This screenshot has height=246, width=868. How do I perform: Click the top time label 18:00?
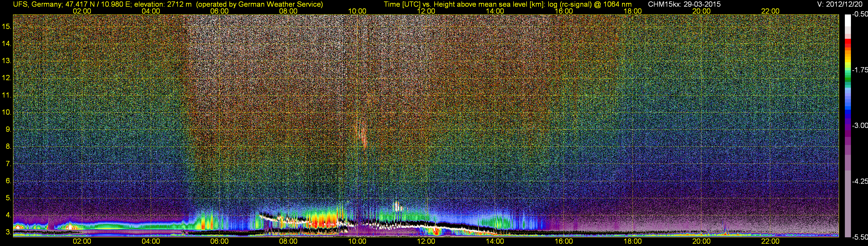tap(632, 11)
